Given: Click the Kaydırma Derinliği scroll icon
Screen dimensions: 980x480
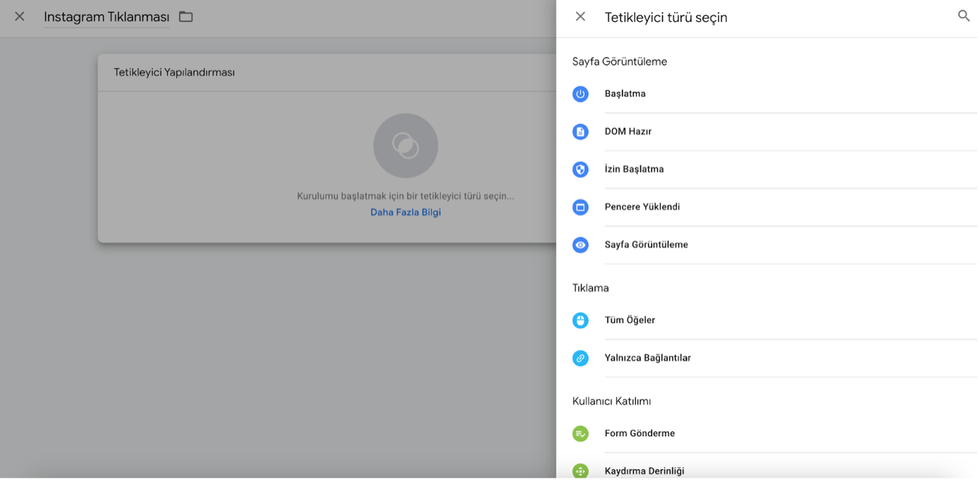Looking at the screenshot, I should [580, 471].
